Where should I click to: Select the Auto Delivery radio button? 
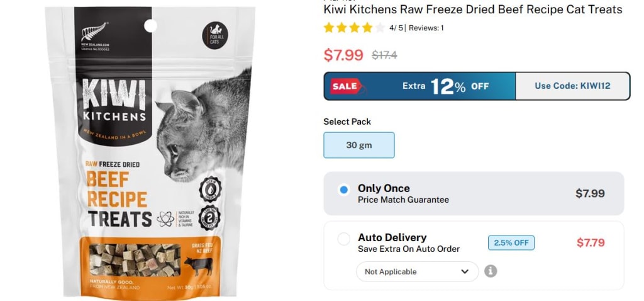pos(344,239)
